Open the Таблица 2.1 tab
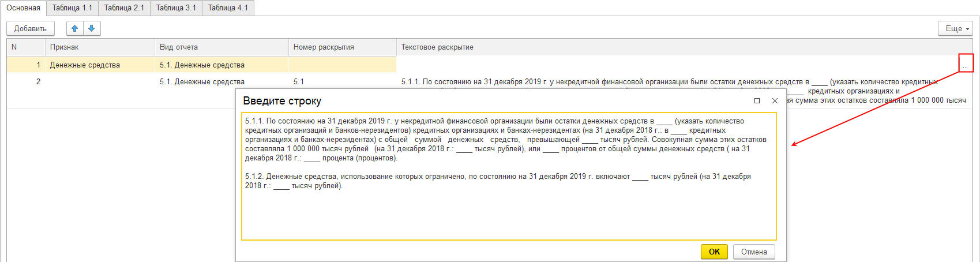The image size is (980, 262). pos(124,8)
